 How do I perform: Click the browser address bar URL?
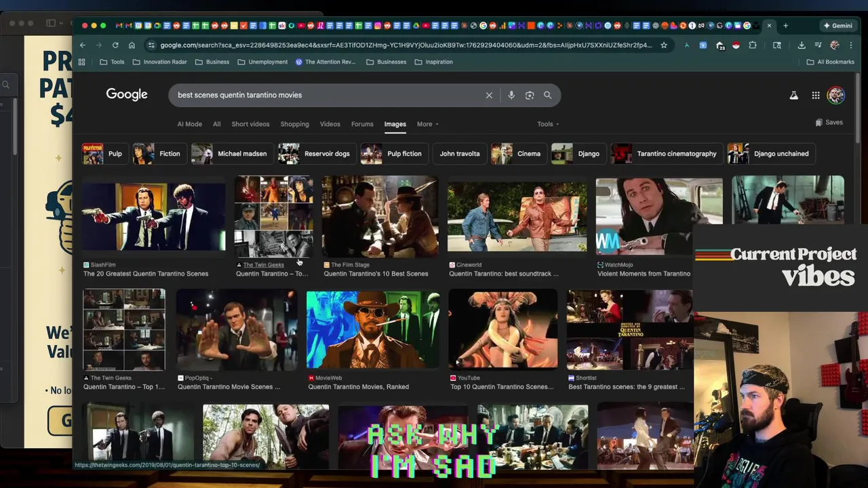coord(406,45)
